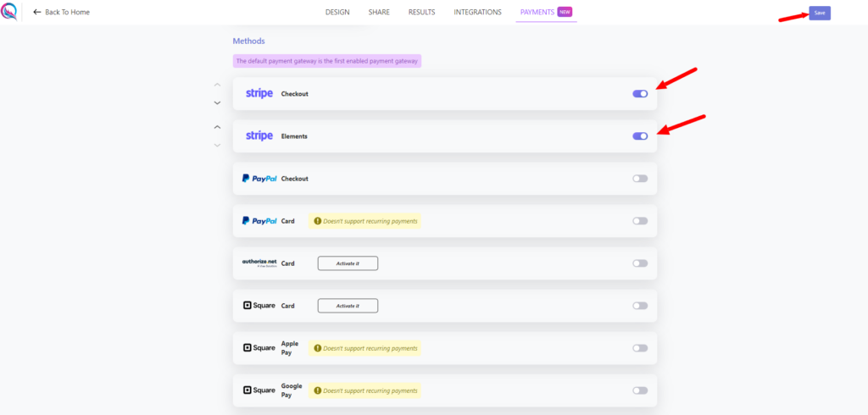Open the DESIGN tab
Viewport: 868px width, 415px height.
pyautogui.click(x=337, y=12)
